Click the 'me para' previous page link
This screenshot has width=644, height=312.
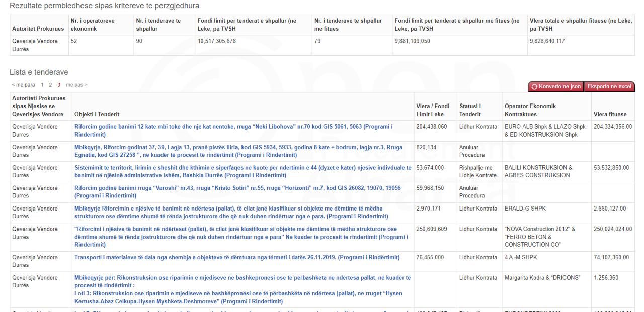(24, 85)
